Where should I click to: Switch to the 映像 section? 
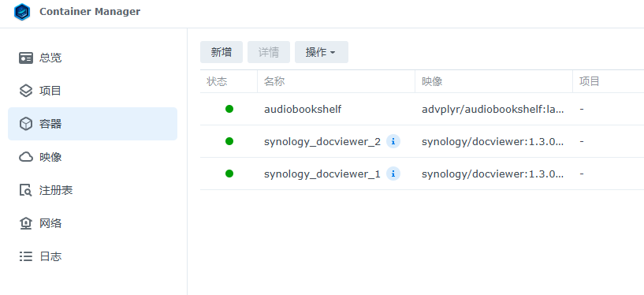pyautogui.click(x=92, y=157)
